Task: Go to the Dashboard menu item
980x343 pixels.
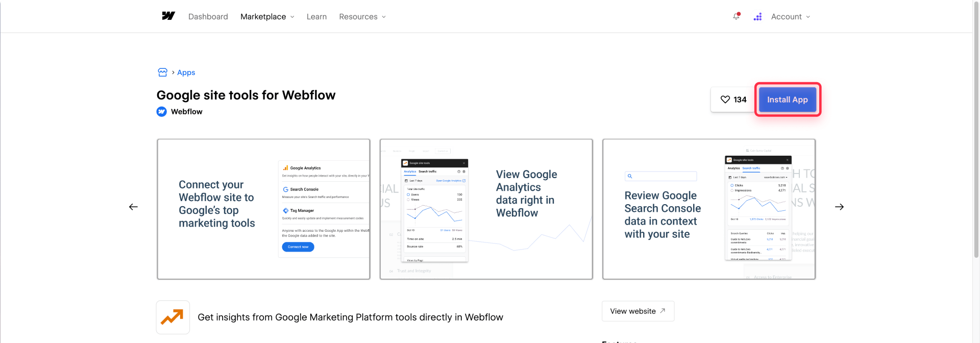Action: coord(208,16)
